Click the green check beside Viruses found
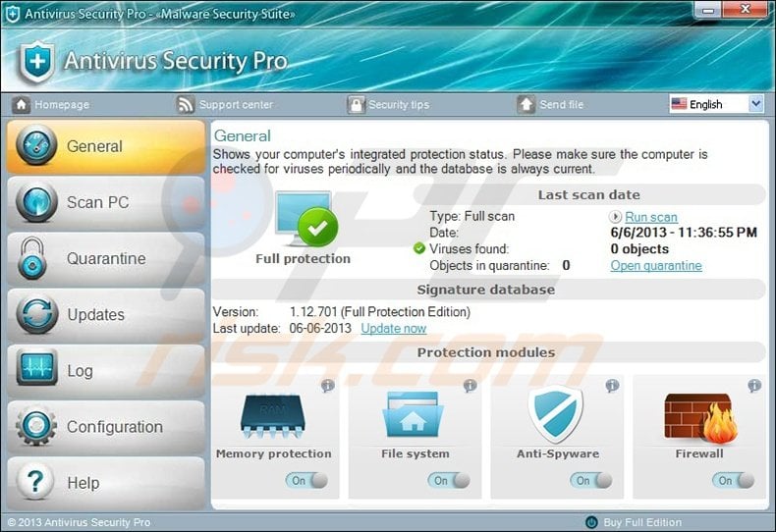 (419, 248)
